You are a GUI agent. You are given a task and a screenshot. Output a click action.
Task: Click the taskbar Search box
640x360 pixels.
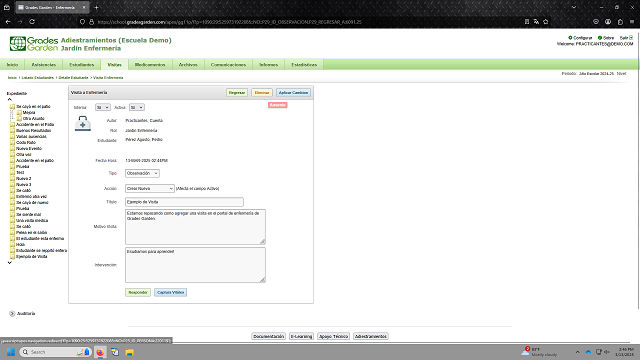click(x=55, y=352)
